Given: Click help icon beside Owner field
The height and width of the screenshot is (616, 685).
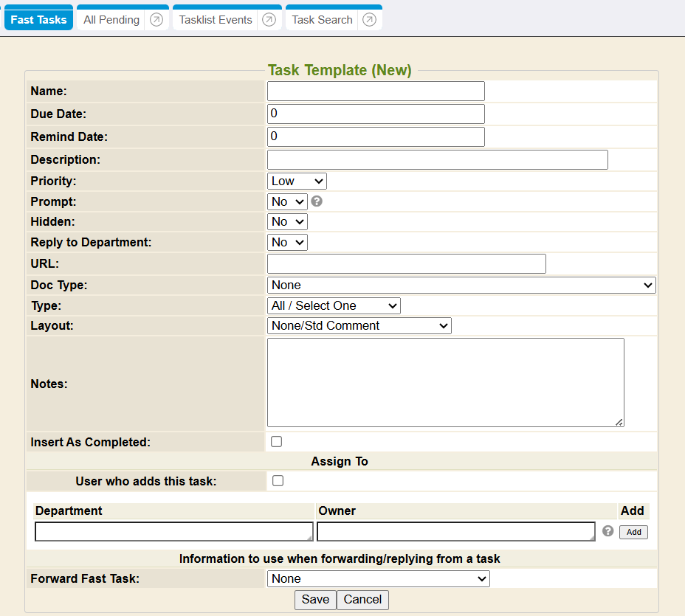Looking at the screenshot, I should click(x=607, y=531).
